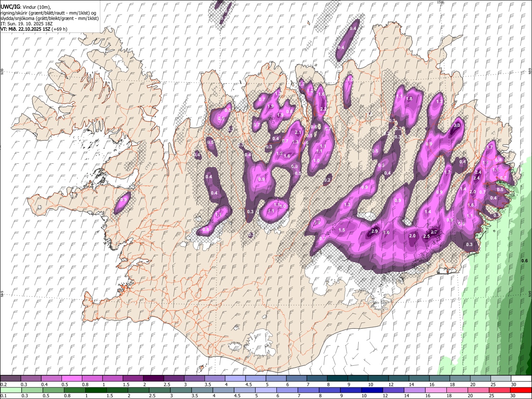Click the snow scale swatch labeled 0.8
The image size is (532, 399).
coord(92,378)
